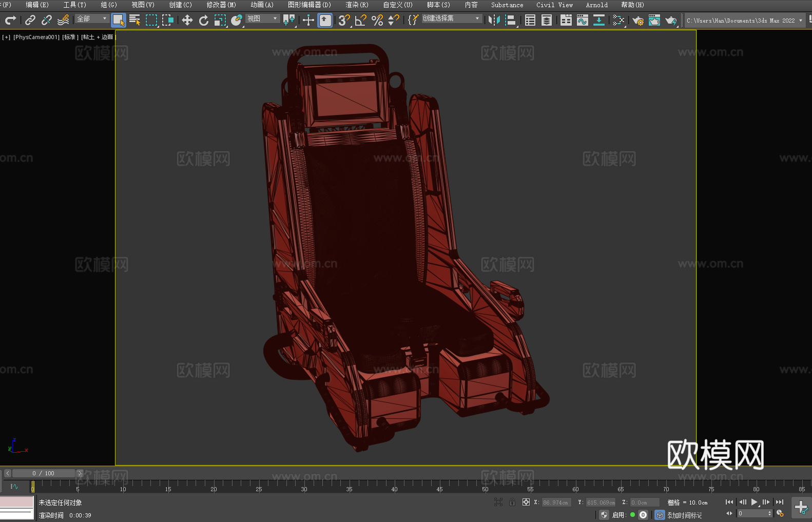Open the 动画(A) menu
812x522 pixels.
tap(262, 5)
